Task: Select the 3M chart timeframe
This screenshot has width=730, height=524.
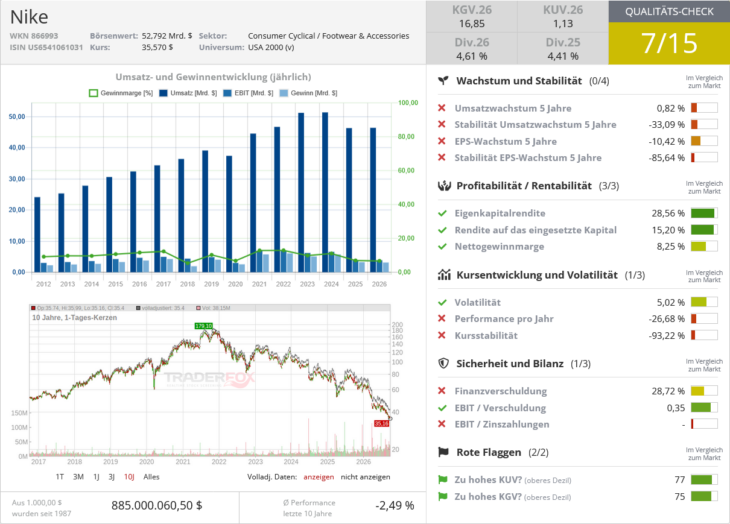Action: click(x=78, y=477)
